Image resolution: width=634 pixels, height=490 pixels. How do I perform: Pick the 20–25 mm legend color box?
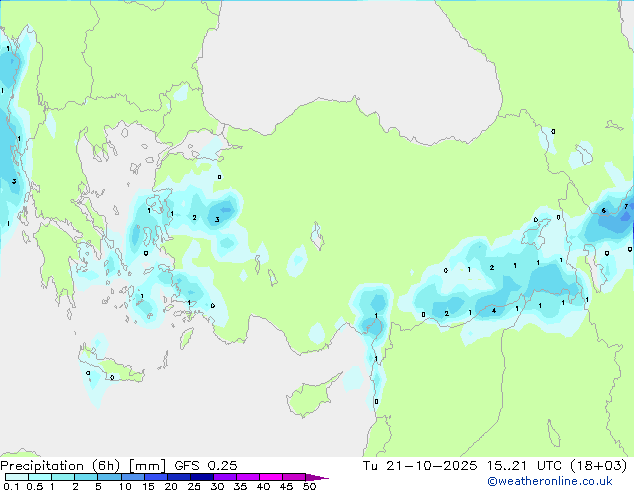point(179,477)
